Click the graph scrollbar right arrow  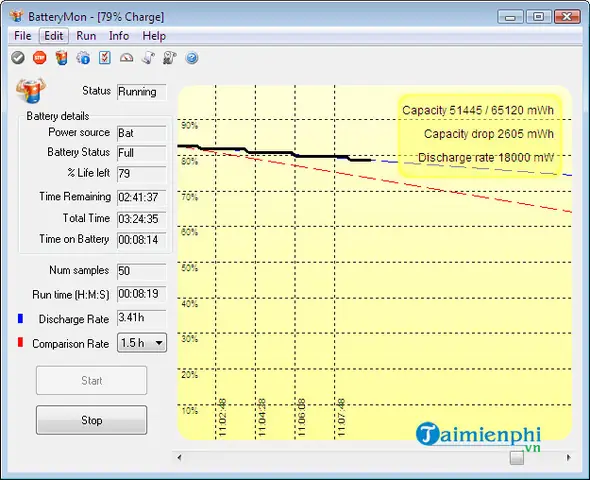(x=568, y=457)
